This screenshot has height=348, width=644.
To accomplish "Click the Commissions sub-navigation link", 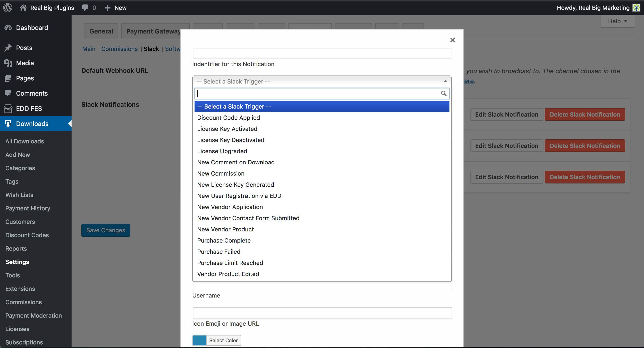I will [119, 49].
